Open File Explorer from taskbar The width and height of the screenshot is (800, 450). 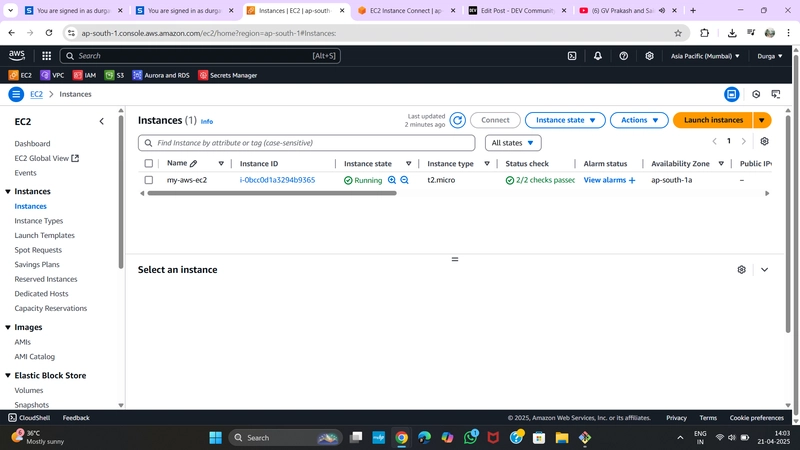[x=562, y=438]
